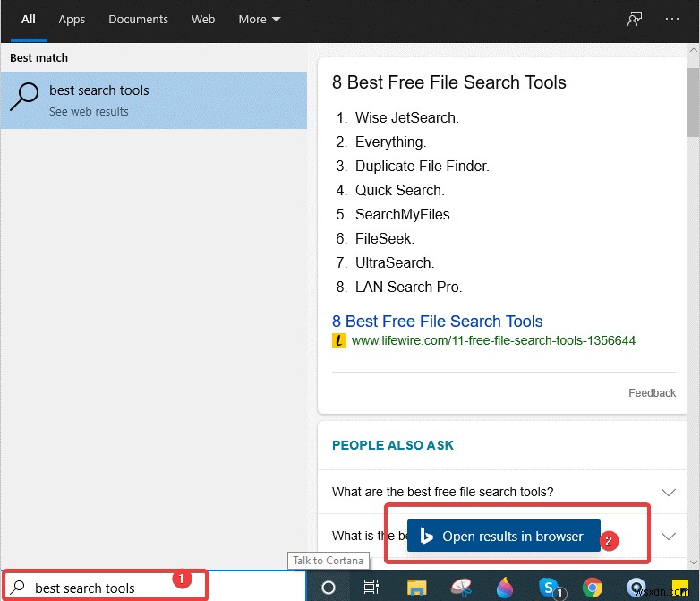This screenshot has height=601, width=700.
Task: Open the three-dots options menu
Action: click(672, 19)
